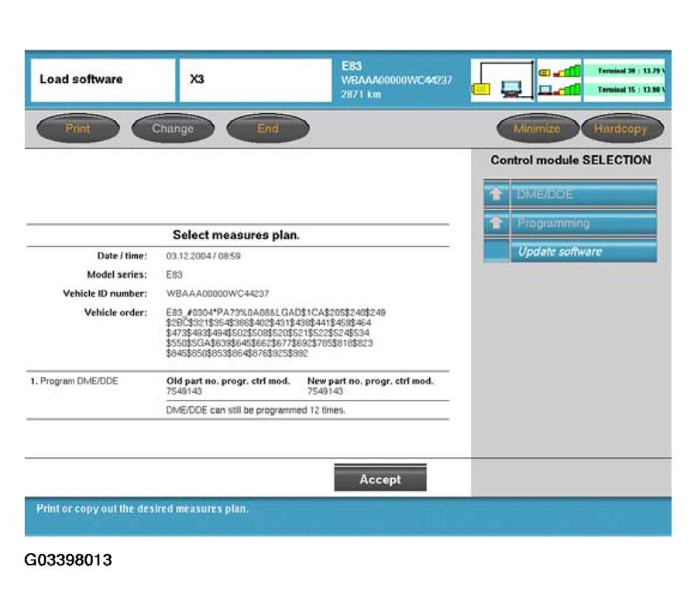Confirm the measures plan with Accept
697x616 pixels.
[x=379, y=480]
